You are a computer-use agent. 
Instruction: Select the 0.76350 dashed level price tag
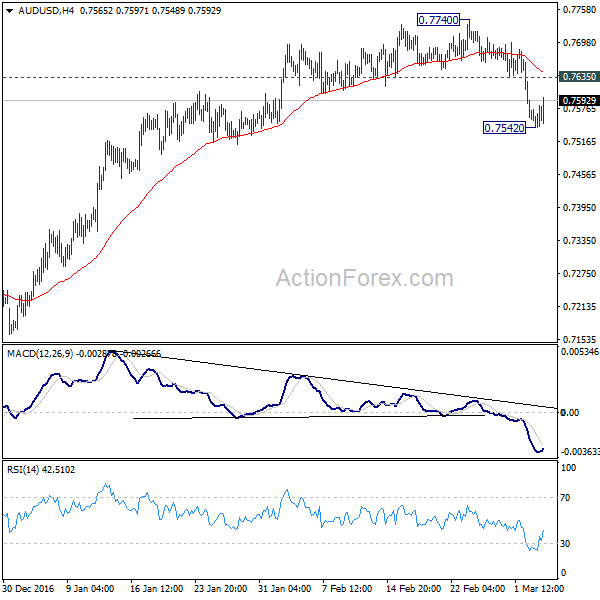[x=579, y=77]
